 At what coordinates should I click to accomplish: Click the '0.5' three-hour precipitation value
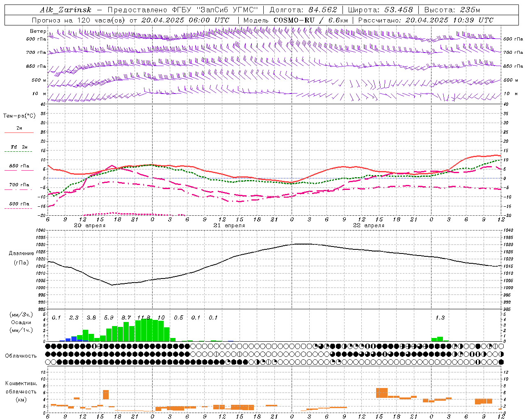click(178, 318)
